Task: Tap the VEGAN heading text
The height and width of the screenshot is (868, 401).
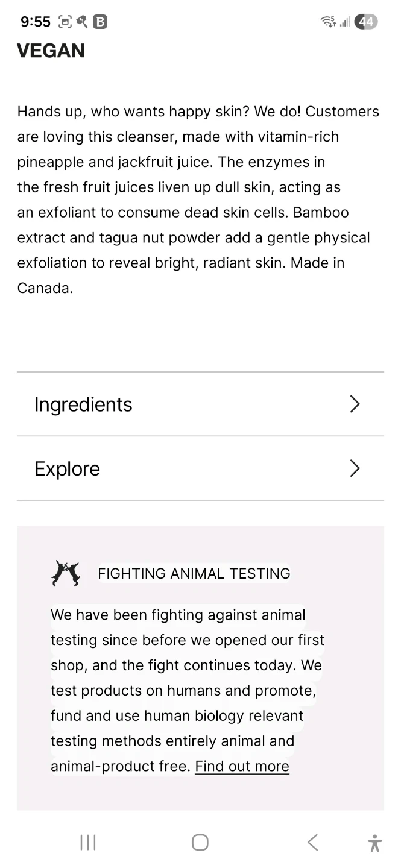Action: point(51,51)
